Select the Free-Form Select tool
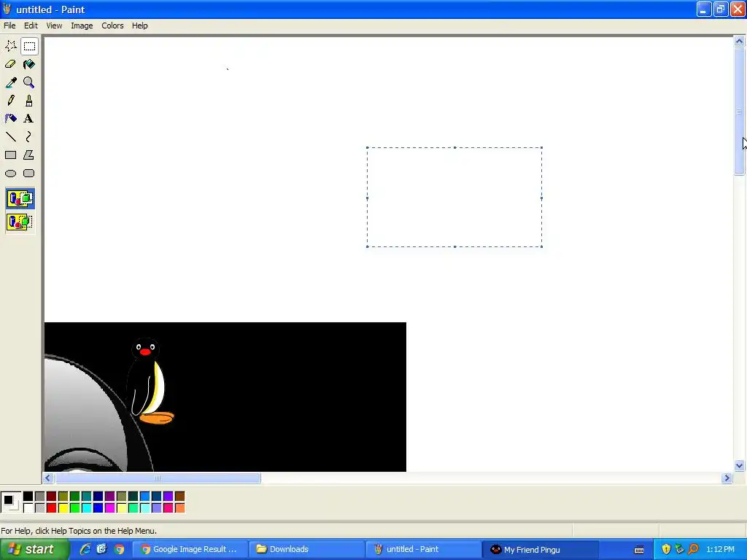This screenshot has width=747, height=560. (11, 46)
